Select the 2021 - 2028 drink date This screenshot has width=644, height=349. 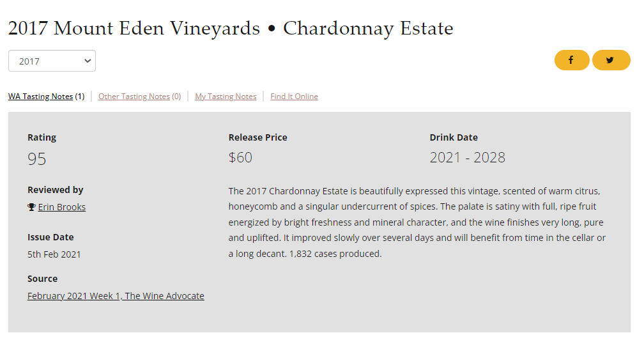(x=467, y=157)
